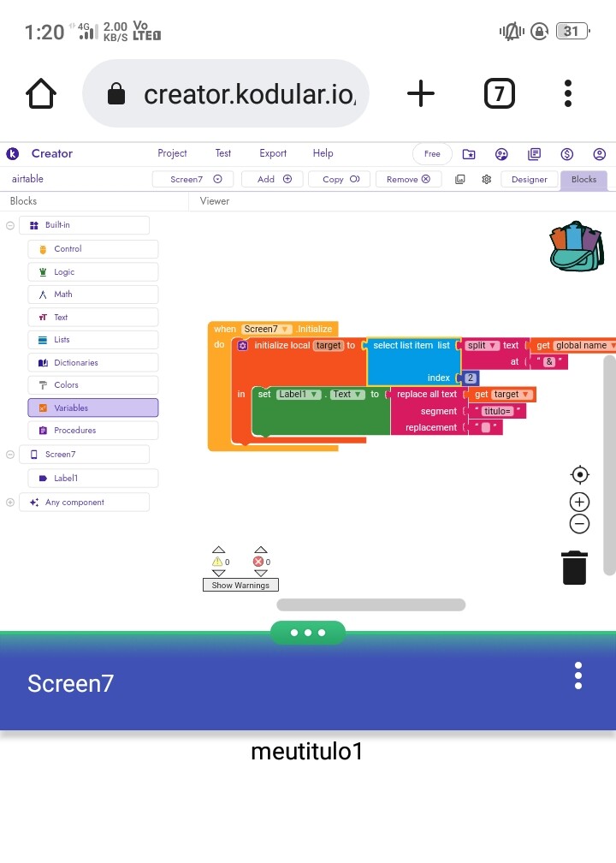The image size is (616, 863).
Task: Go to next error with down arrow
Action: point(261,573)
